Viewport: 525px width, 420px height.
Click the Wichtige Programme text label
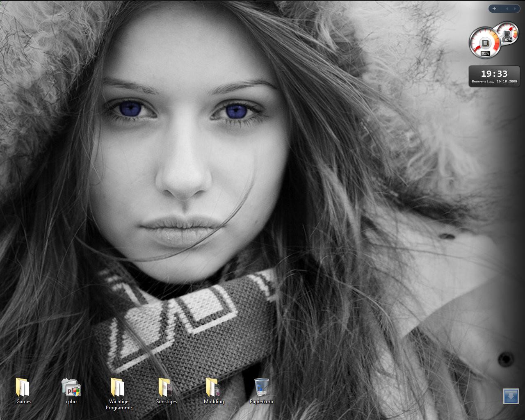point(119,405)
